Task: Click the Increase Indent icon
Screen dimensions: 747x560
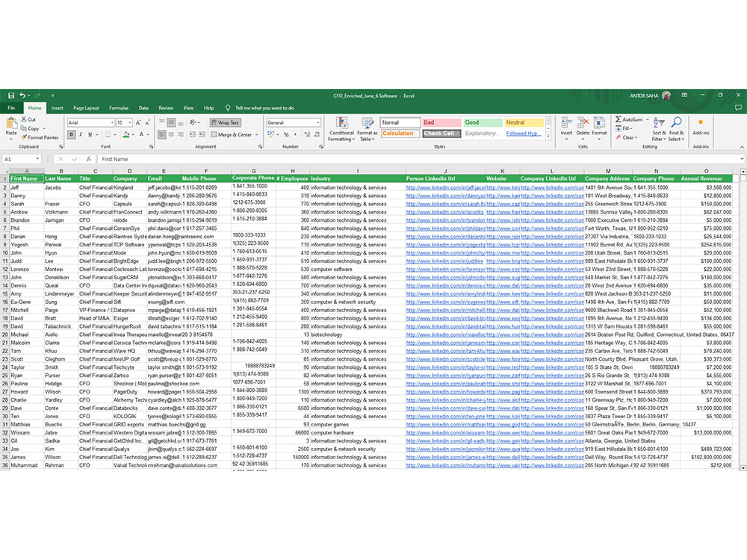Action: [202, 134]
